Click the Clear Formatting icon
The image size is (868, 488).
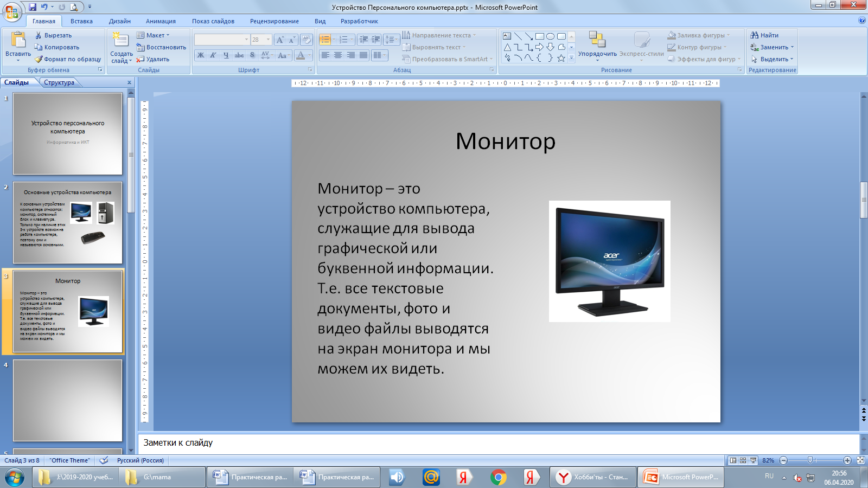coord(307,40)
